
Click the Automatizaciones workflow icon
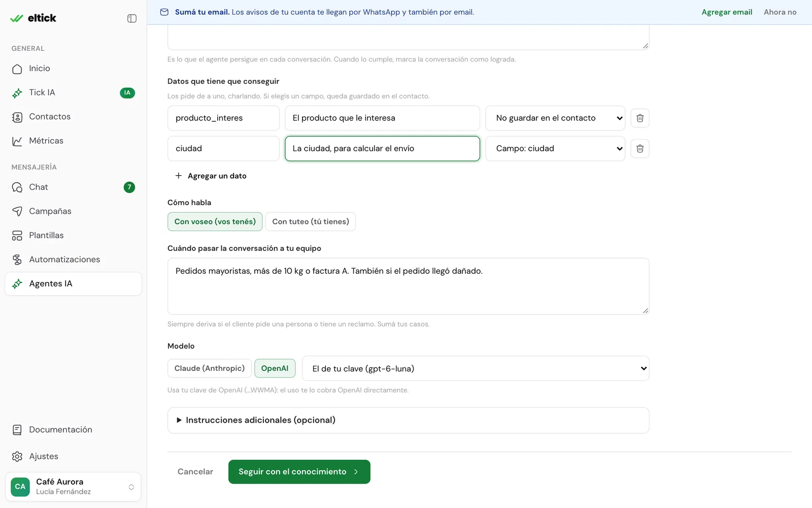coord(17,260)
